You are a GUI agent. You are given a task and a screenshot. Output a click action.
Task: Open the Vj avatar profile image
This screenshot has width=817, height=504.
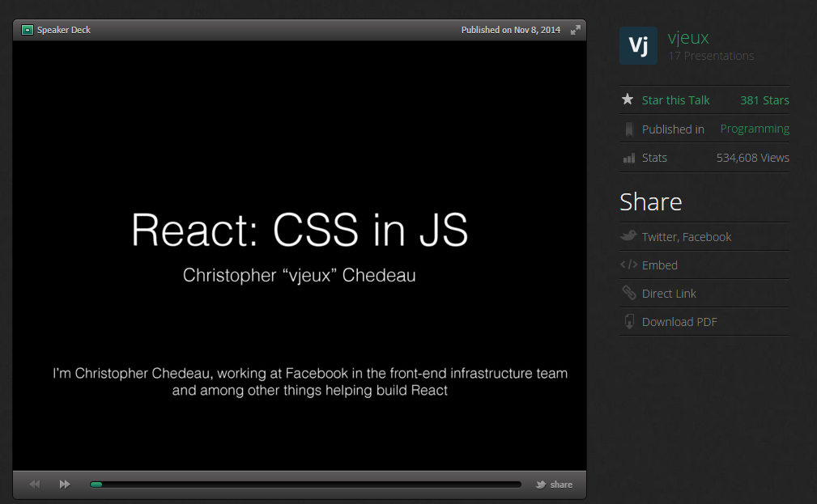click(638, 46)
